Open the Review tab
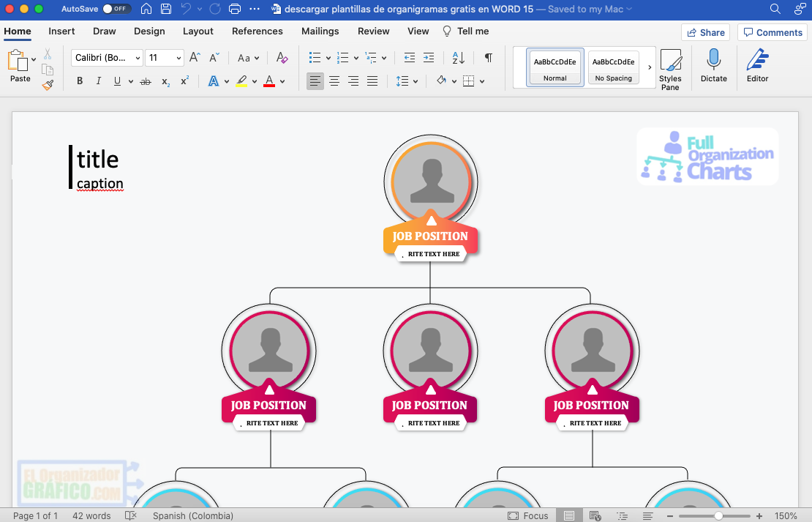812x522 pixels. coord(373,31)
